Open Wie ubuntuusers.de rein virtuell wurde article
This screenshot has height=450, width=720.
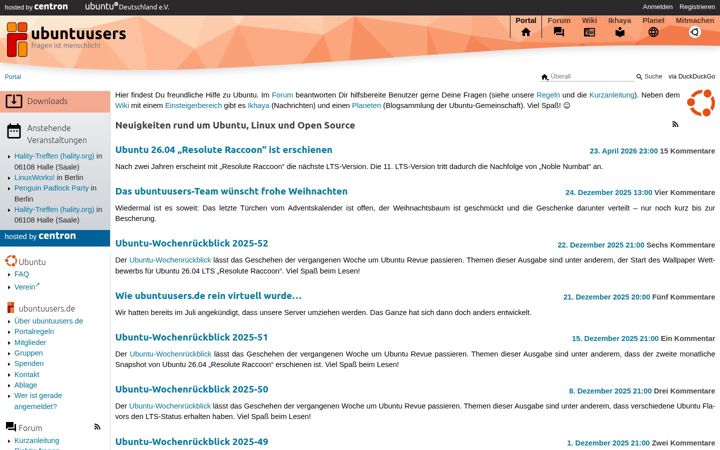tap(208, 296)
